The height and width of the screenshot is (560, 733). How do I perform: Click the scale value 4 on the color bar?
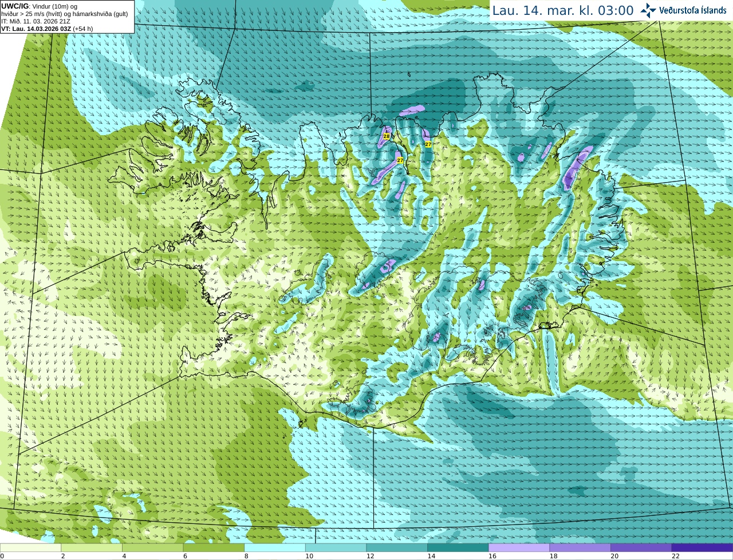[124, 556]
